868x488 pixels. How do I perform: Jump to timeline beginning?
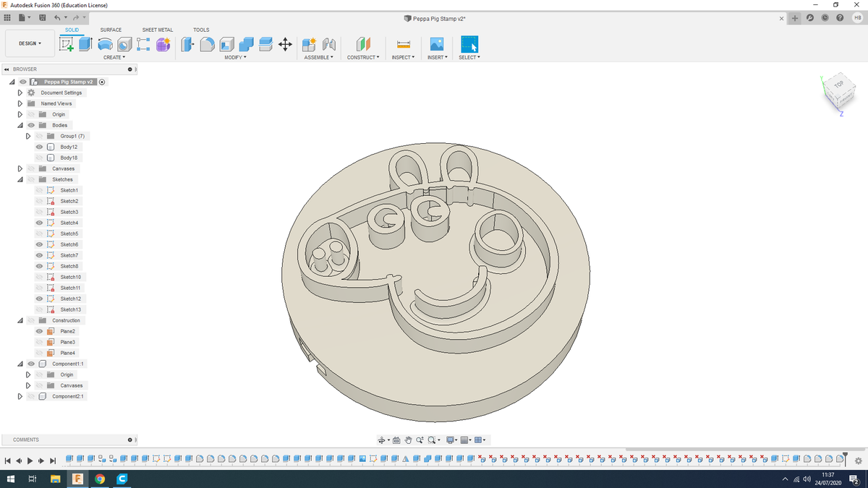[7, 461]
